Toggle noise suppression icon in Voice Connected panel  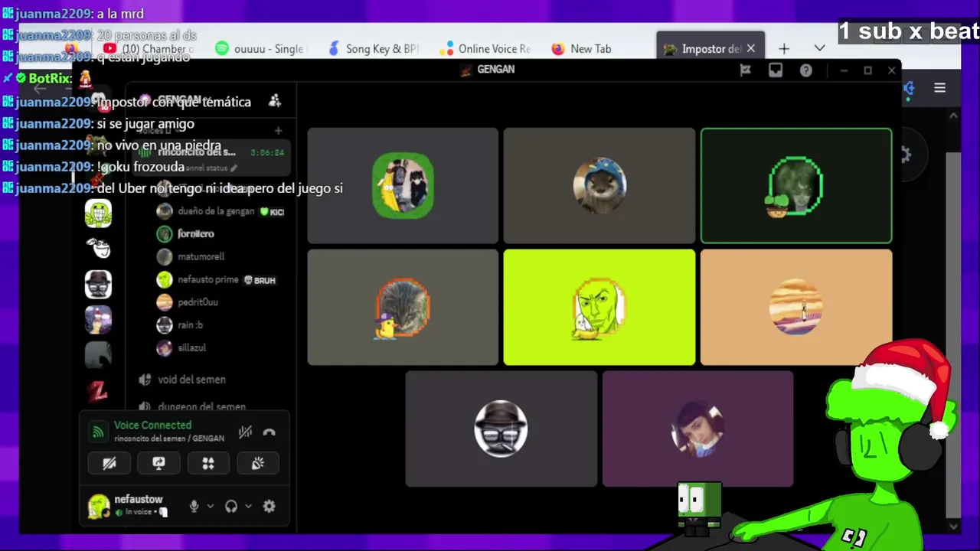pos(245,432)
